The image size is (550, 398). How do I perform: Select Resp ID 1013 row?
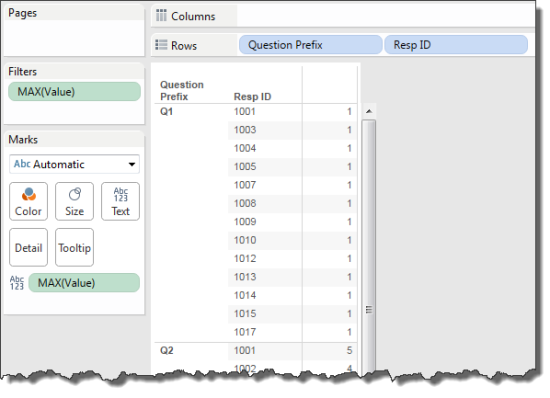click(245, 277)
